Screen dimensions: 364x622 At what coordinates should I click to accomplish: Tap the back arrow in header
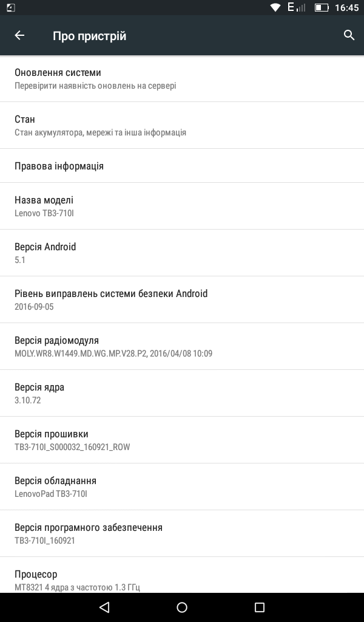click(19, 35)
